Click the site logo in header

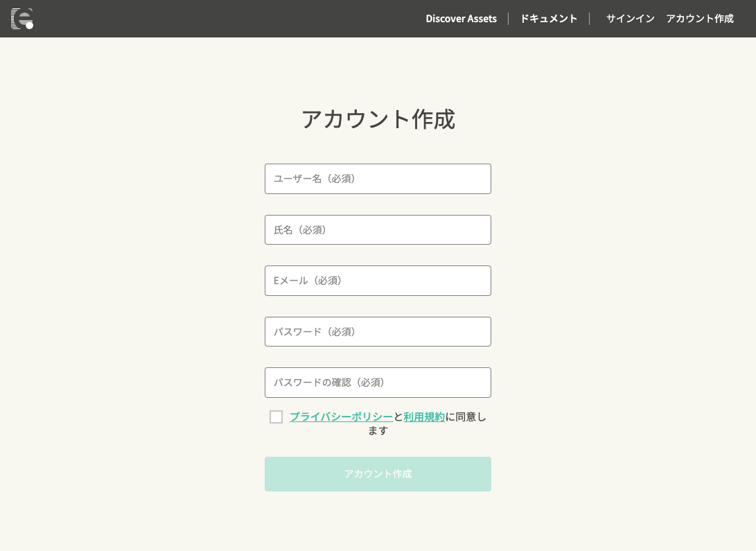(22, 19)
